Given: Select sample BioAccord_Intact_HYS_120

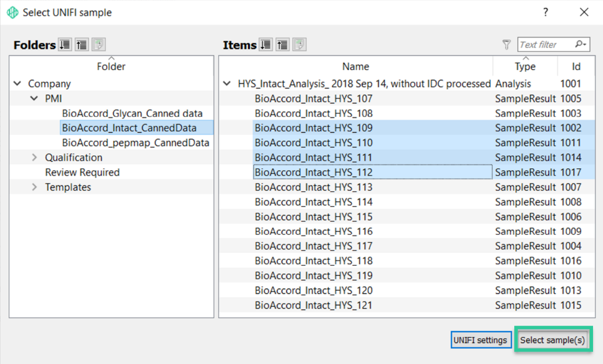Looking at the screenshot, I should point(313,290).
